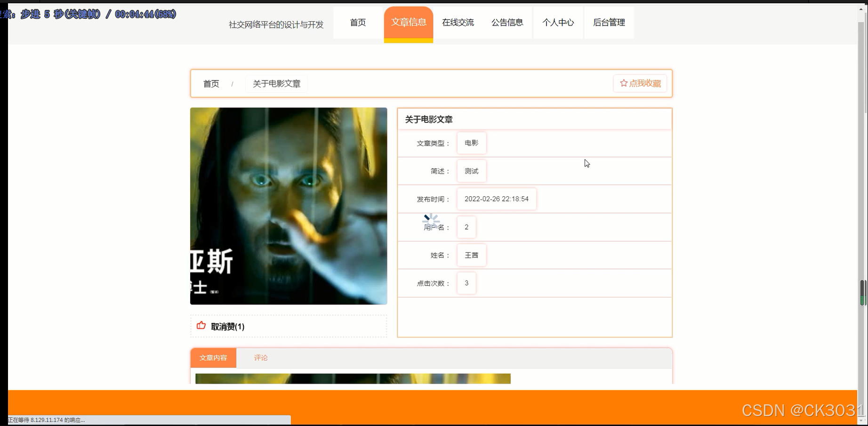
Task: Switch to the 评论 tab
Action: [x=261, y=358]
